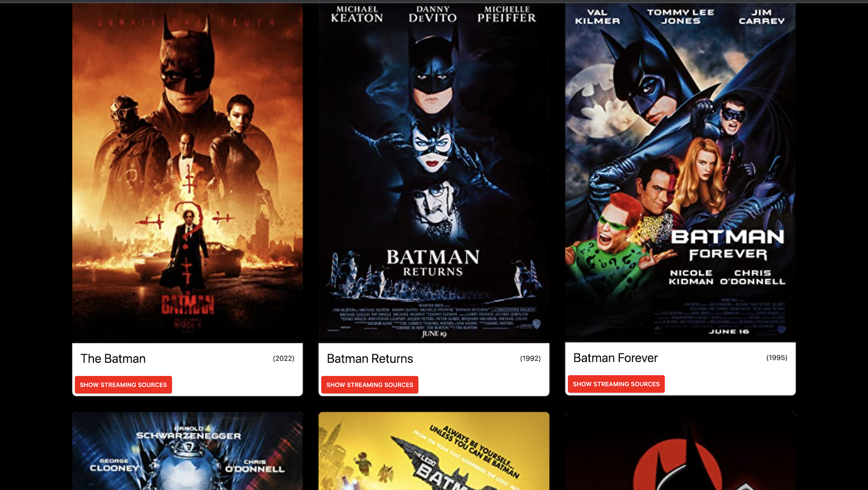868x490 pixels.
Task: Show streaming sources for Batman Forever
Action: (x=616, y=384)
